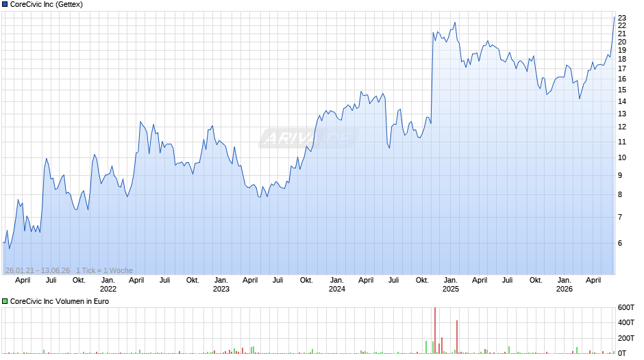
Task: Click the 'CoreCivic Inc (Gettex)' chart title
Action: click(47, 5)
